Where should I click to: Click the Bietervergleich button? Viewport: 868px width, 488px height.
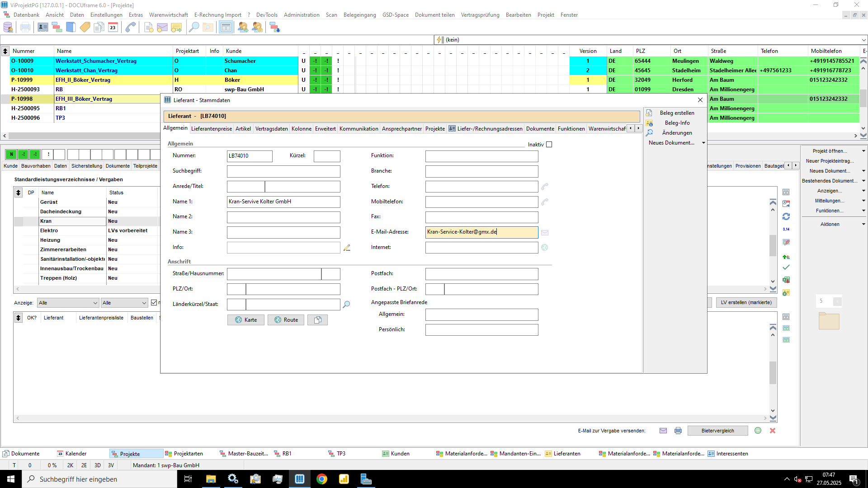tap(718, 431)
